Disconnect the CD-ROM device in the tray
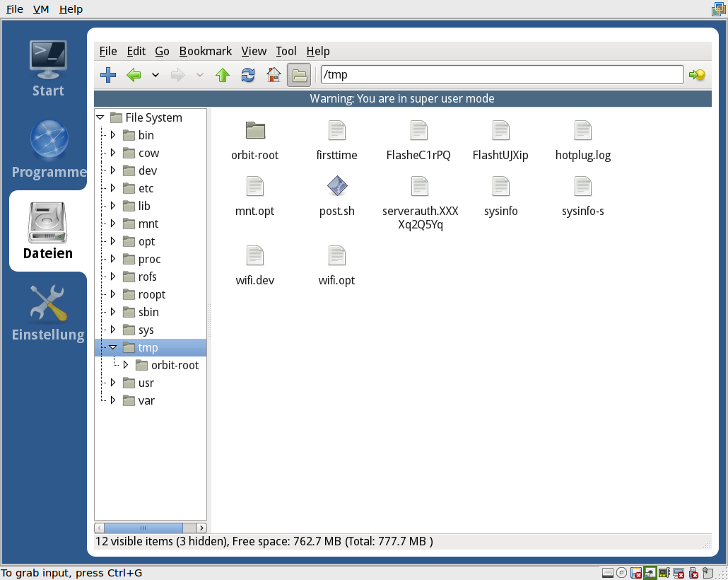Image resolution: width=728 pixels, height=580 pixels. [622, 573]
